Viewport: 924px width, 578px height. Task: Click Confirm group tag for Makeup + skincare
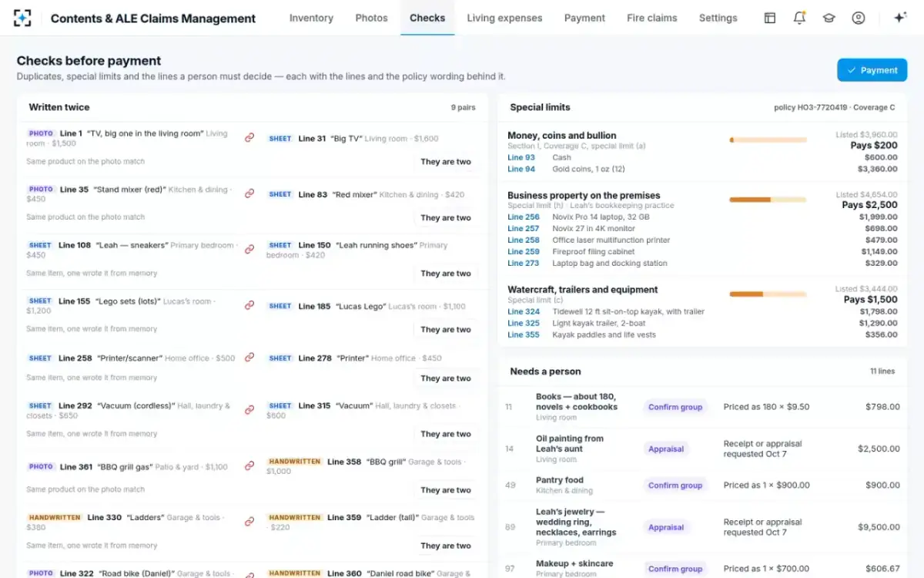(675, 569)
